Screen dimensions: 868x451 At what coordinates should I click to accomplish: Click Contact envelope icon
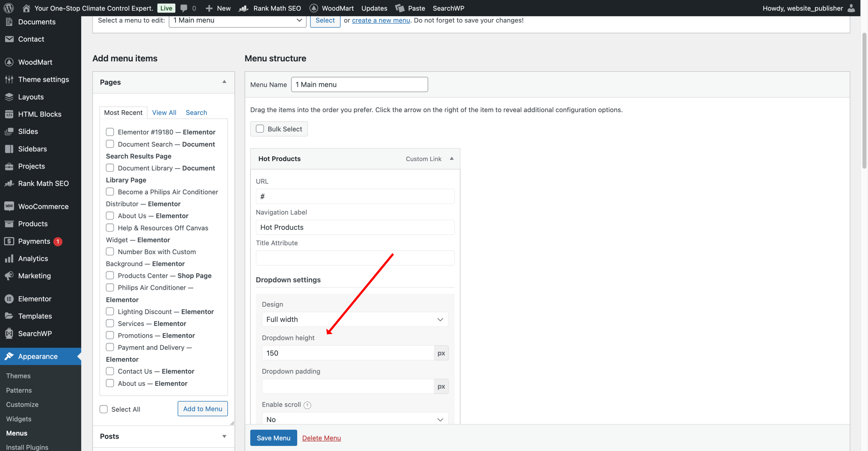tap(9, 39)
